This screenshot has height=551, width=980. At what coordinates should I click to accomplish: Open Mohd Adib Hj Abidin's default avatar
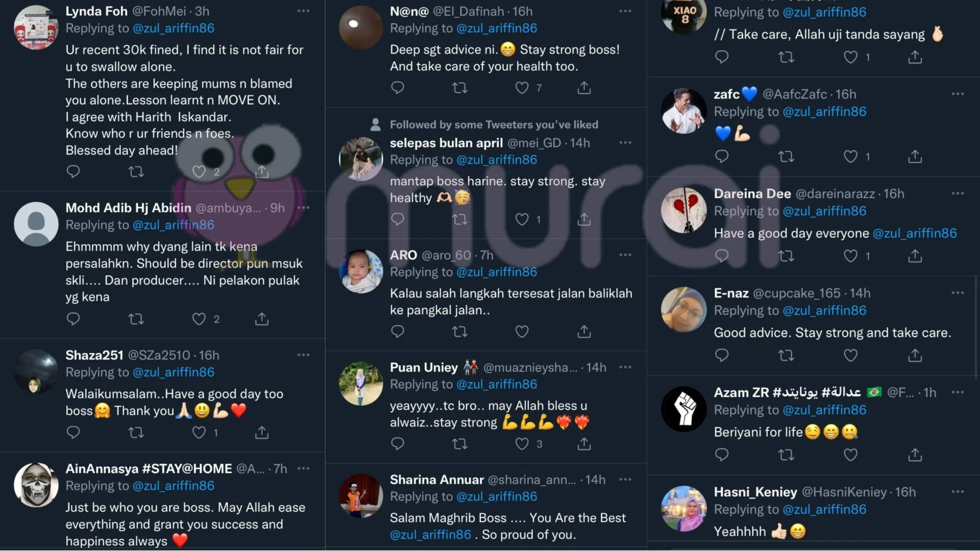(36, 224)
